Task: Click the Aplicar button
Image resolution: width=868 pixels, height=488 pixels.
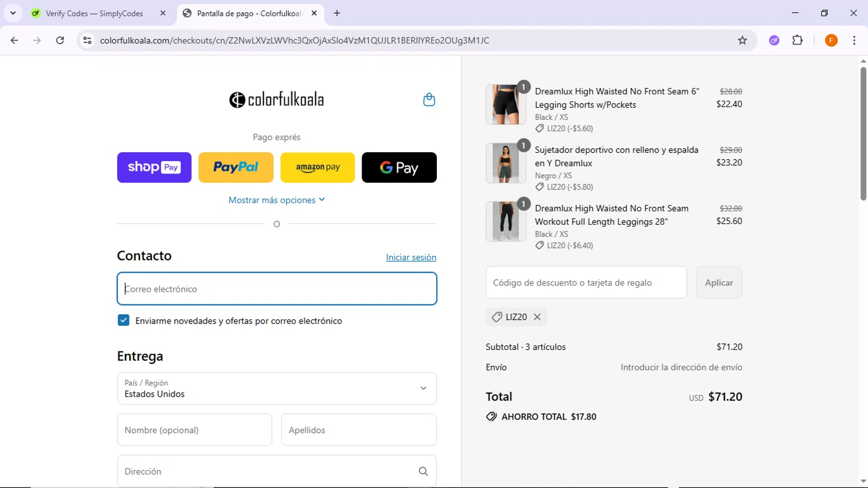Action: point(719,282)
